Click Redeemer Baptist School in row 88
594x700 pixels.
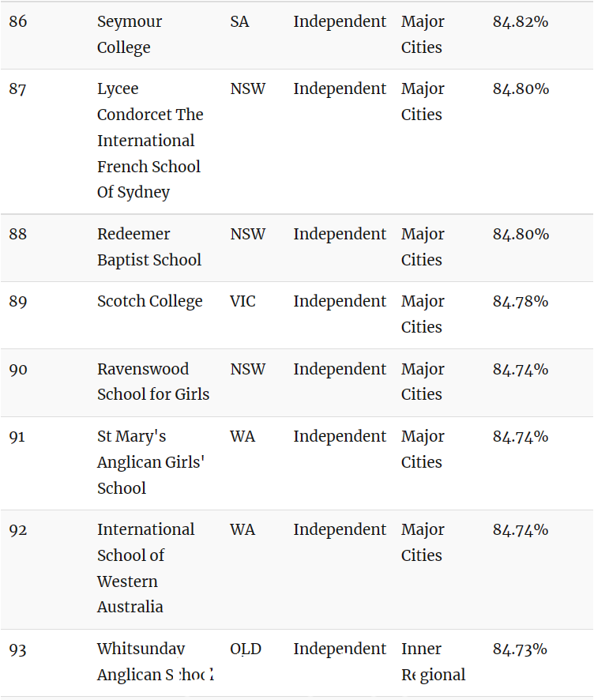pos(149,247)
